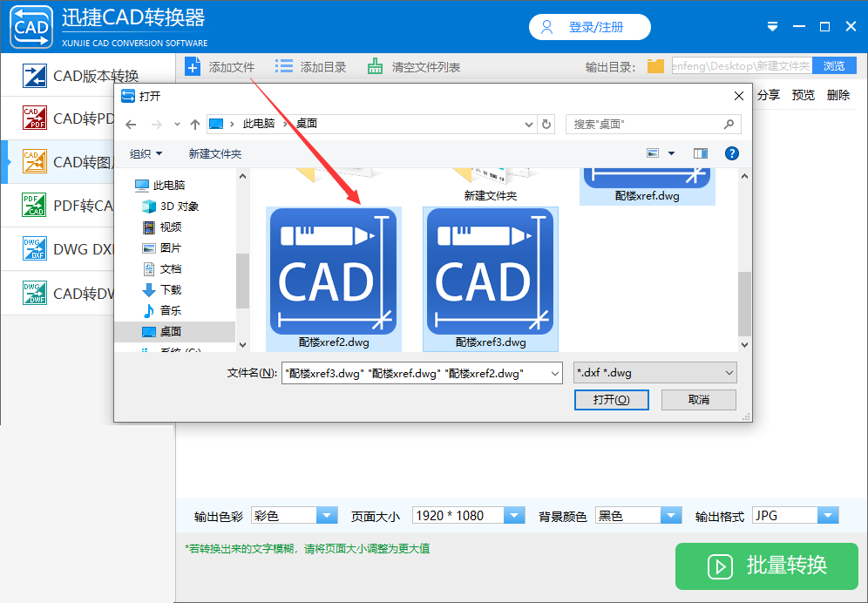Click the CAD version conversion icon
The width and height of the screenshot is (868, 603).
click(34, 76)
